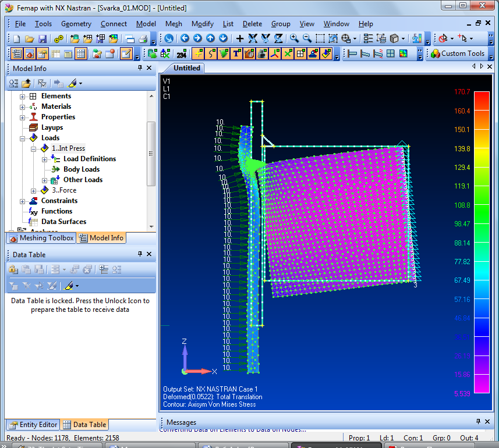Select 'Functions' in the model tree
Screen dimensions: 499x448
(56, 211)
